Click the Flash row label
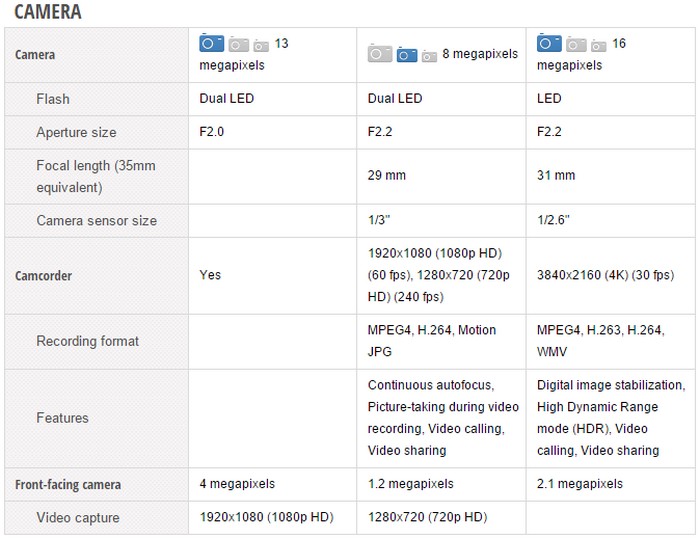Viewport: 700px width, 539px height. (x=53, y=99)
